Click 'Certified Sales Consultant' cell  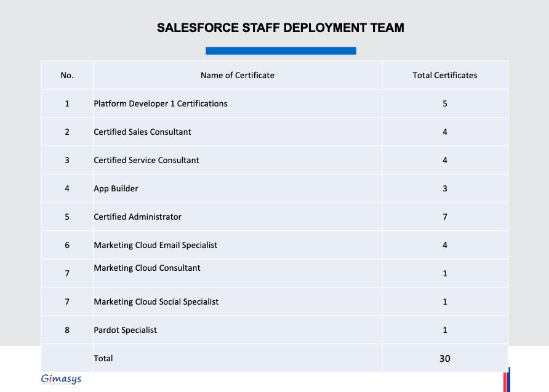pyautogui.click(x=238, y=132)
